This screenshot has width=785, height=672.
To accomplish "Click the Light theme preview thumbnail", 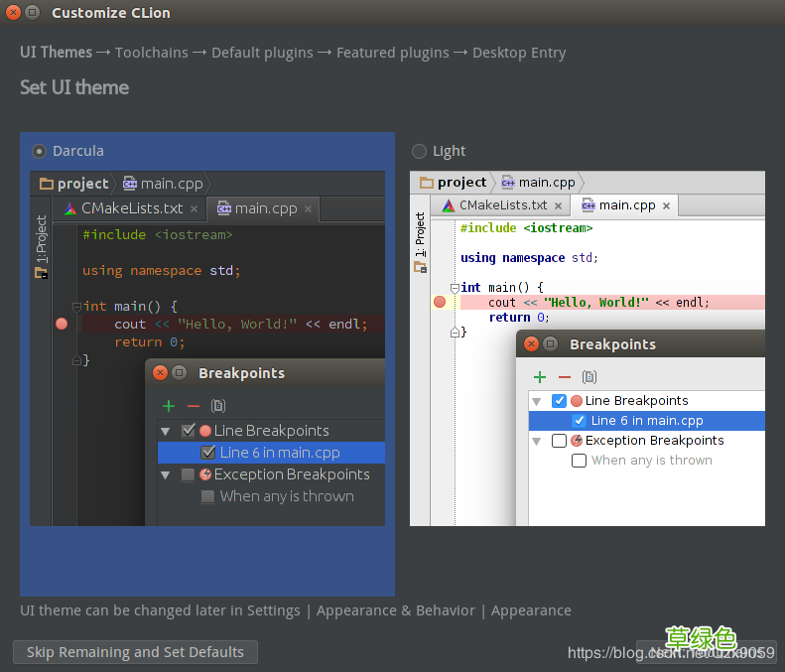I will (x=588, y=348).
